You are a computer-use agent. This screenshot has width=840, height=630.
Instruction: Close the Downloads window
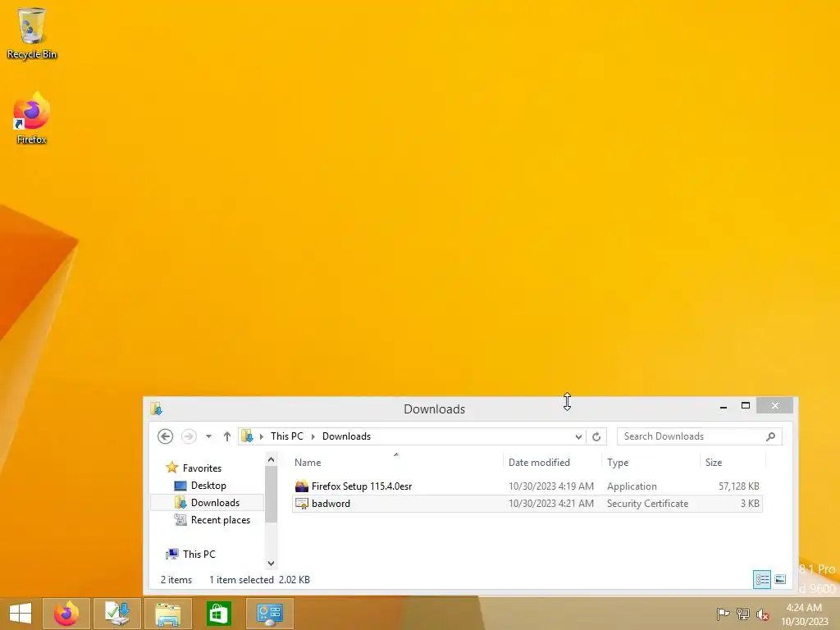[x=774, y=406]
